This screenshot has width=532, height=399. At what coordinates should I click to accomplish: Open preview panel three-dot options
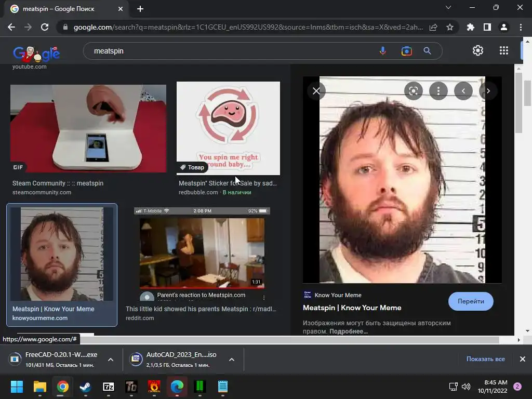[438, 91]
